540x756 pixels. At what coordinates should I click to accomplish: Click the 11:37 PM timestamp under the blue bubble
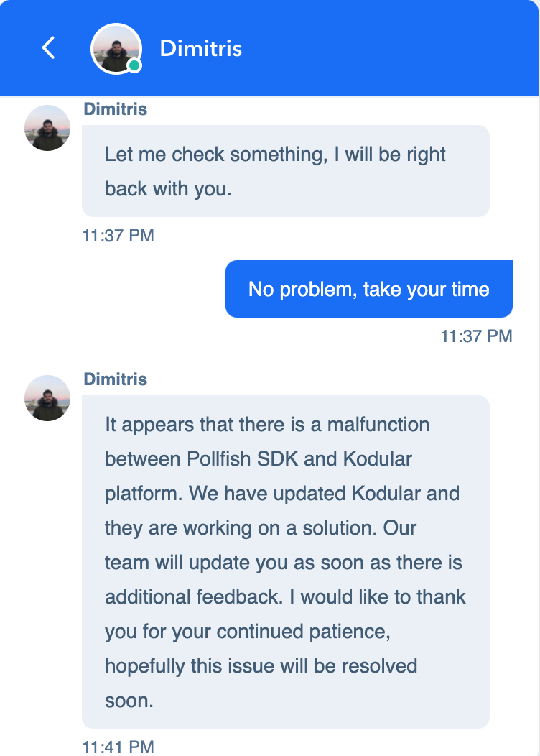click(476, 336)
